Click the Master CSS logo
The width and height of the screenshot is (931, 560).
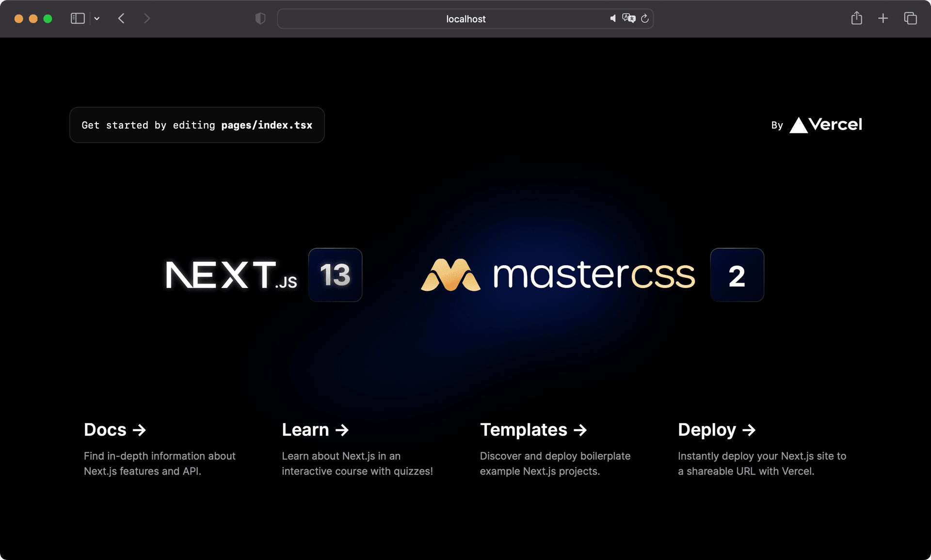558,275
